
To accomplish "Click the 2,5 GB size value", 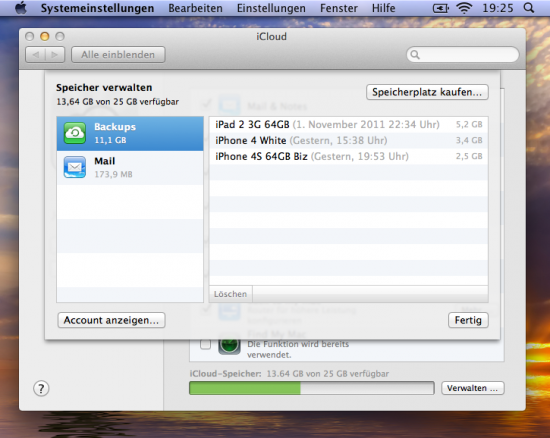I will tap(469, 156).
